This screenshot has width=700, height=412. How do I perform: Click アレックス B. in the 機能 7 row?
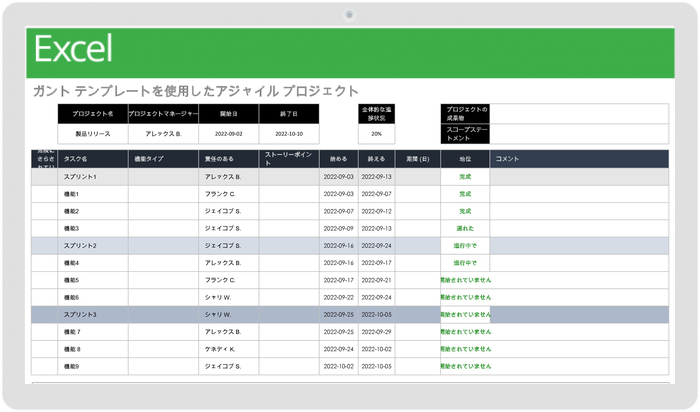229,332
